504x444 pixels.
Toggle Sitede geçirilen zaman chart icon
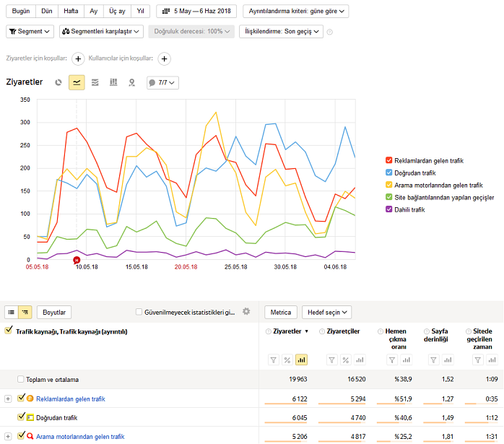pos(492,360)
